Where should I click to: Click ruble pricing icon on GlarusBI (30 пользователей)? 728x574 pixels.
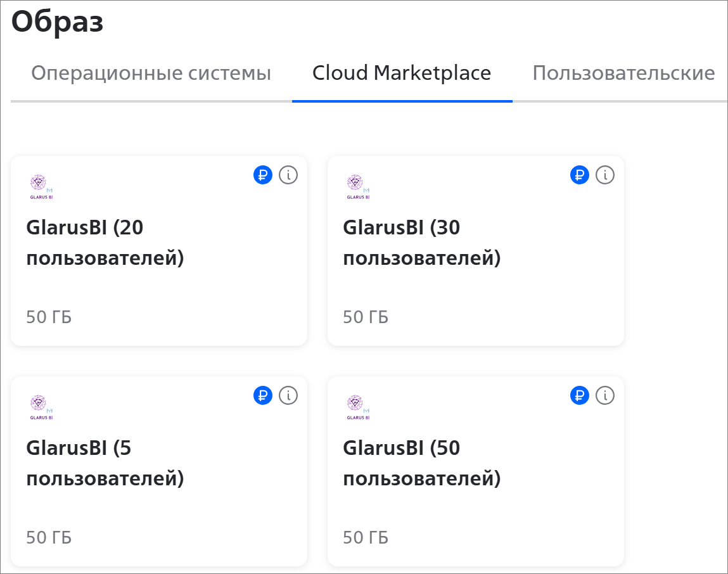pos(580,175)
